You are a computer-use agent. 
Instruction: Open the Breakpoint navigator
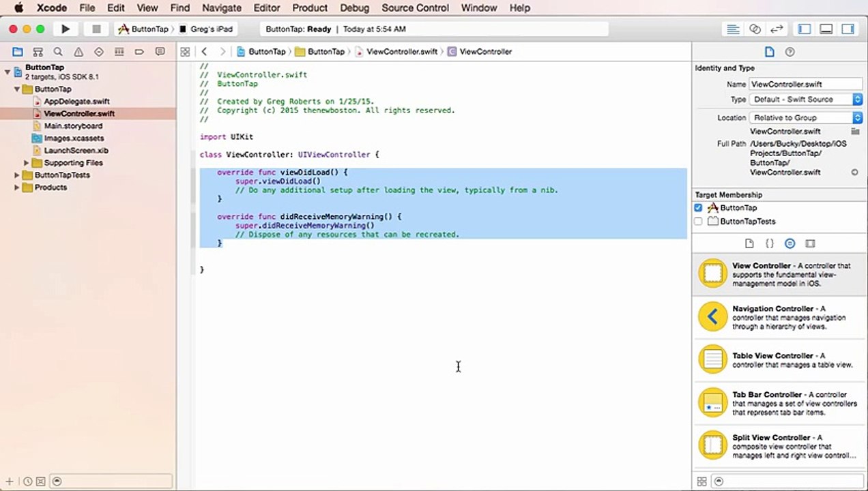coord(139,52)
